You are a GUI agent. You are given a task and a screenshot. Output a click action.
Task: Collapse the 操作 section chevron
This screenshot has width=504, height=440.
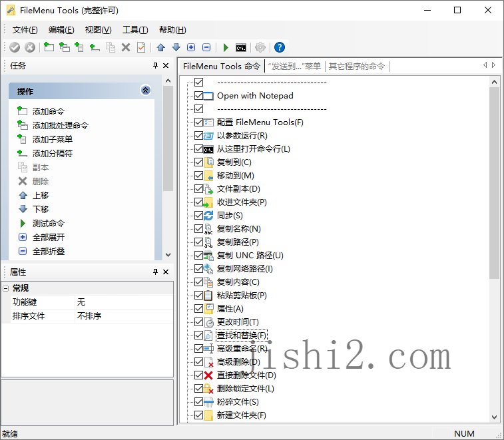tap(145, 91)
